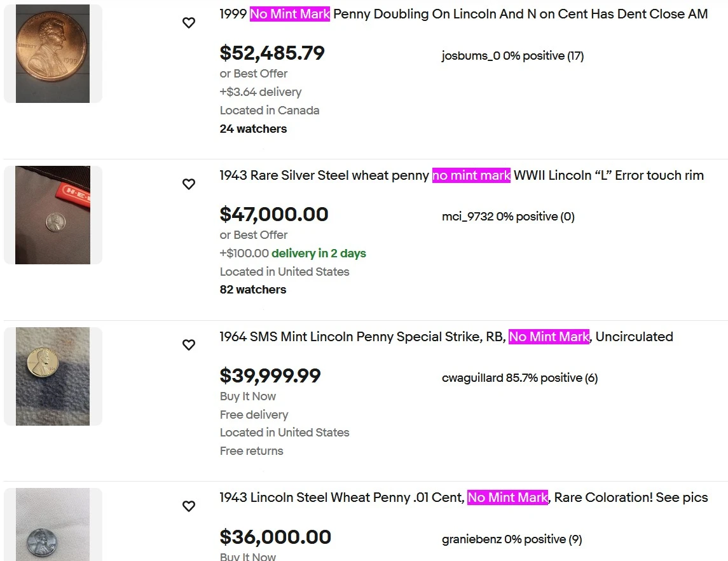728x561 pixels.
Task: Toggle the heart icon on the $36,000.00 listing
Action: (x=188, y=506)
